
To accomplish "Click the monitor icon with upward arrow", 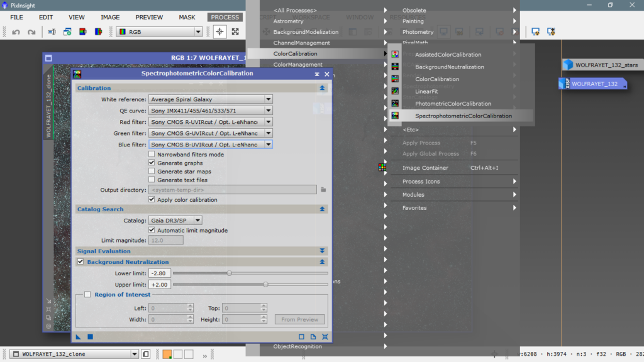I will pyautogui.click(x=551, y=31).
